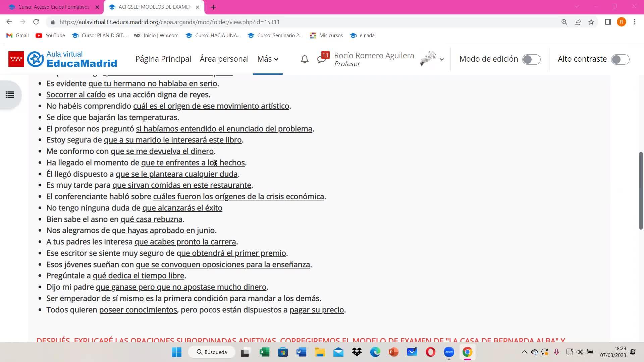Expand user profile menu arrow
The height and width of the screenshot is (362, 644).
click(442, 59)
